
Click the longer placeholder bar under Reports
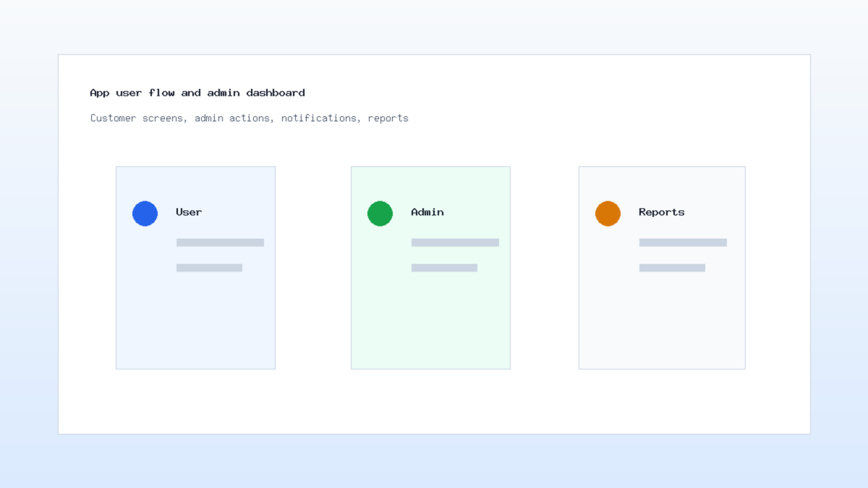click(x=683, y=242)
